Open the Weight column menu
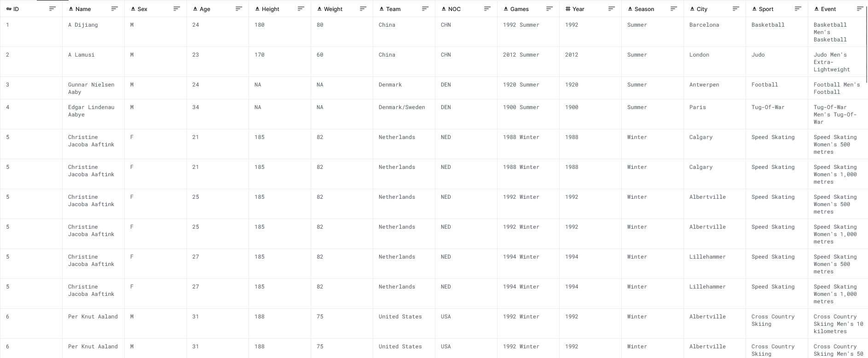This screenshot has height=358, width=868. [363, 8]
